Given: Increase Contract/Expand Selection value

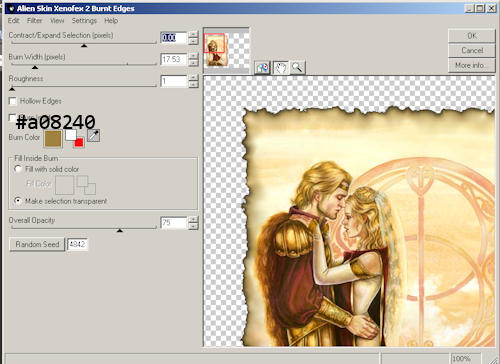Looking at the screenshot, I should tap(193, 34).
